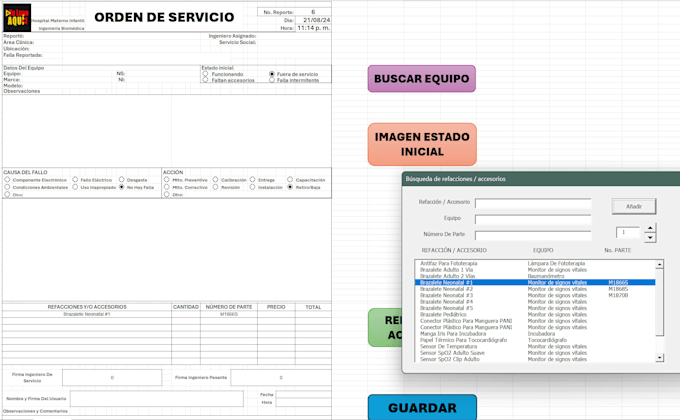Screen dimensions: 680x420
Task: Select the Funcionando initial state option
Action: pyautogui.click(x=206, y=74)
